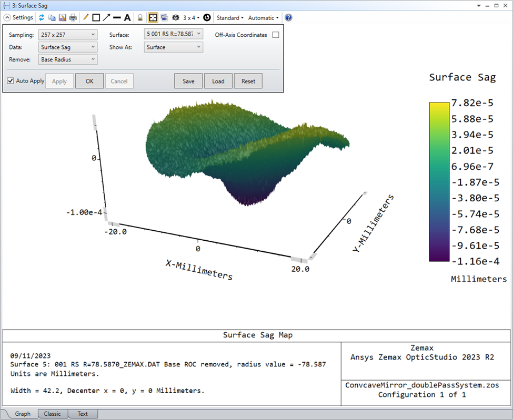Click the Surface Sag plot title
This screenshot has height=420, width=513.
click(x=462, y=77)
